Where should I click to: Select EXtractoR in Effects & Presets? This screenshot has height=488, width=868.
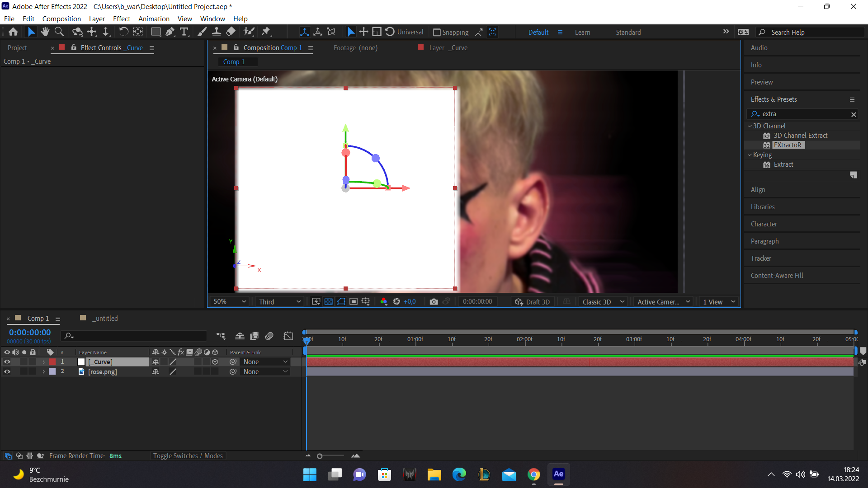coord(788,145)
